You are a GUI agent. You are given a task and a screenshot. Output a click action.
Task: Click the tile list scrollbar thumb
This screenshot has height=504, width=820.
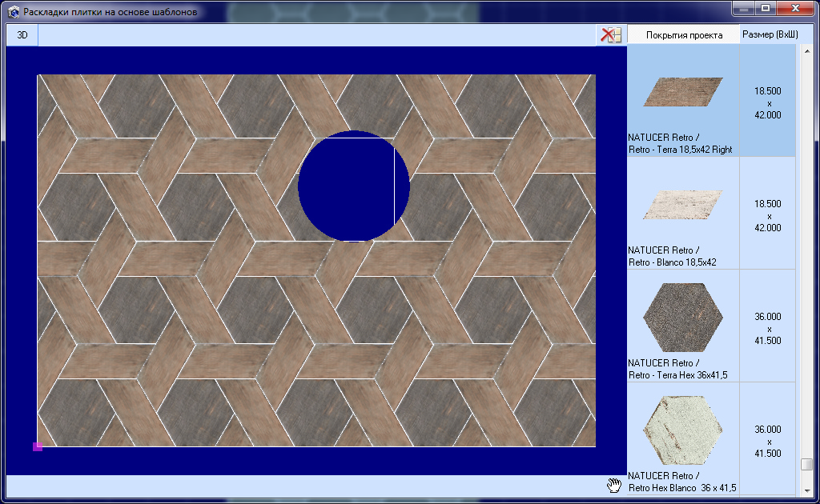(x=806, y=465)
